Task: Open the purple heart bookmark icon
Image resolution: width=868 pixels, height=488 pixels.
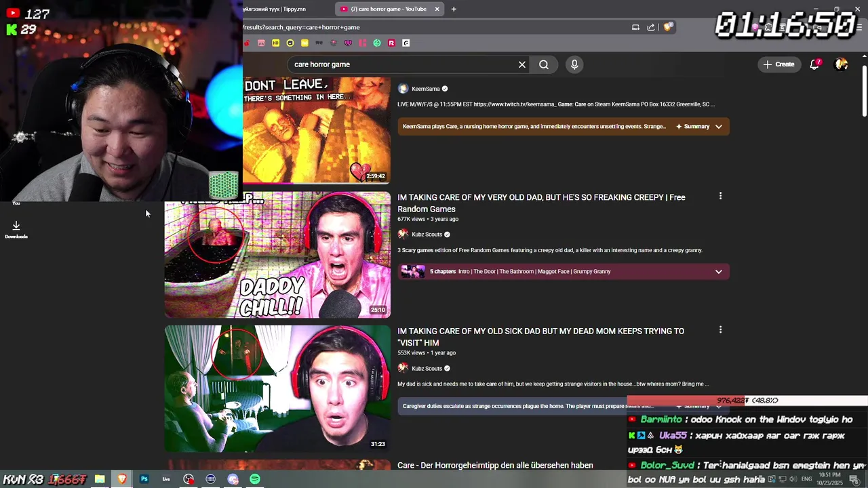Action: coord(348,43)
